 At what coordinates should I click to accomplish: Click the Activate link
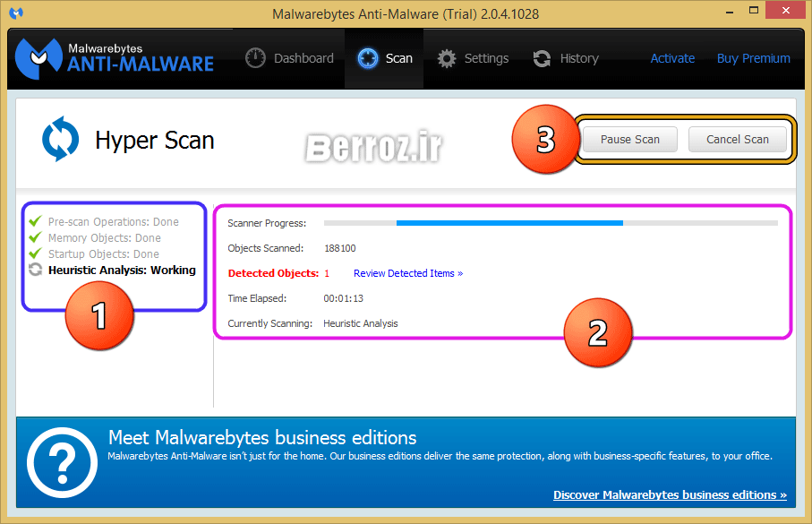click(x=672, y=58)
